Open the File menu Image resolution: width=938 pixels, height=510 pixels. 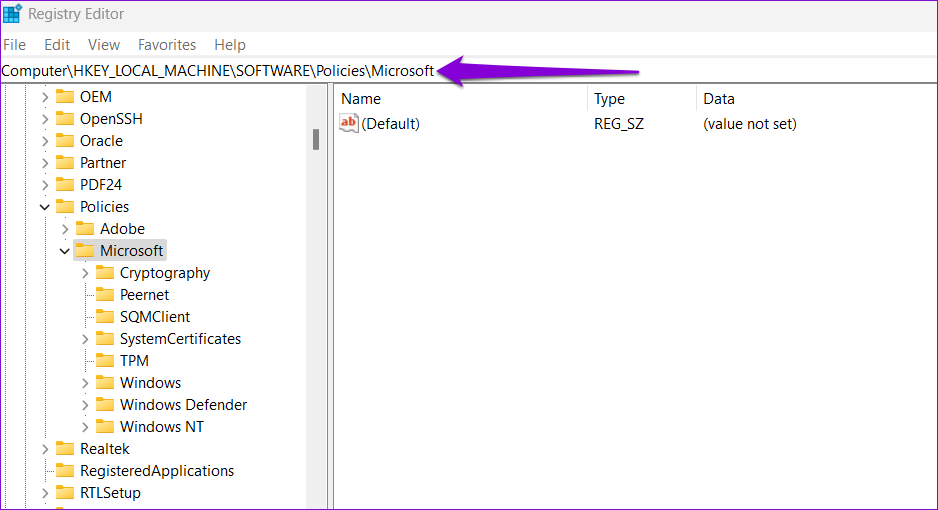(14, 45)
